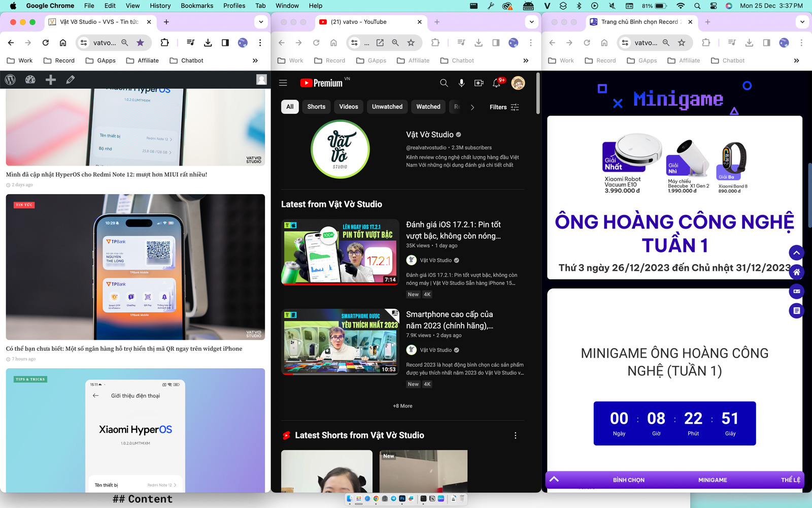Image resolution: width=812 pixels, height=508 pixels.
Task: Click home icon in left Chrome window
Action: [x=63, y=43]
